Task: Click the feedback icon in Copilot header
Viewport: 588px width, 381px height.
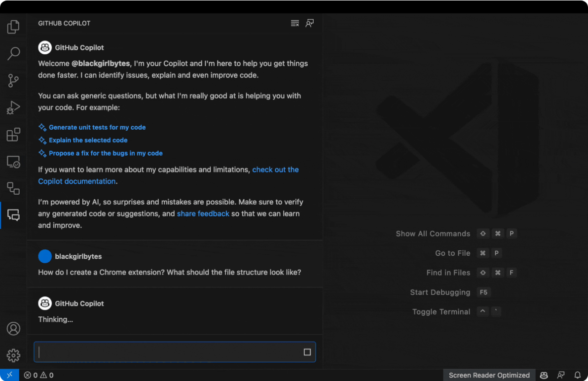Action: tap(309, 23)
